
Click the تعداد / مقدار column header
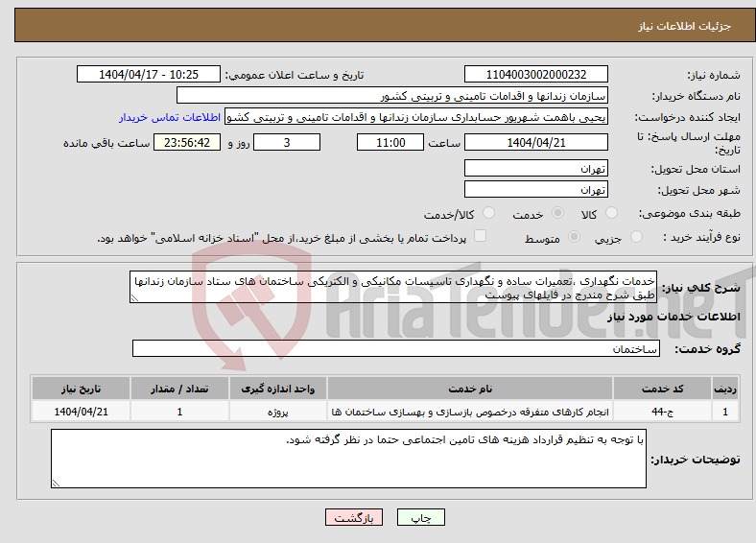pos(179,389)
